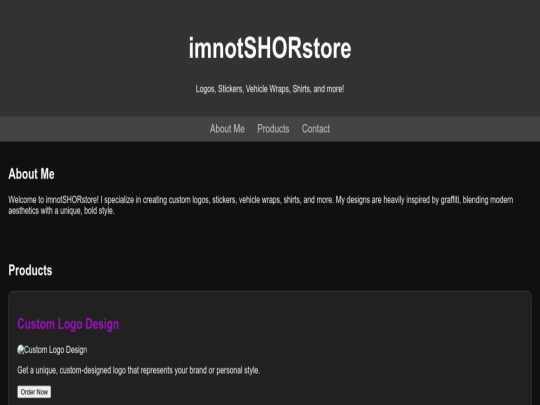This screenshot has height=405, width=540.
Task: Click the tagline about Logos, Stickers, Vehicle Wraps
Action: point(270,89)
